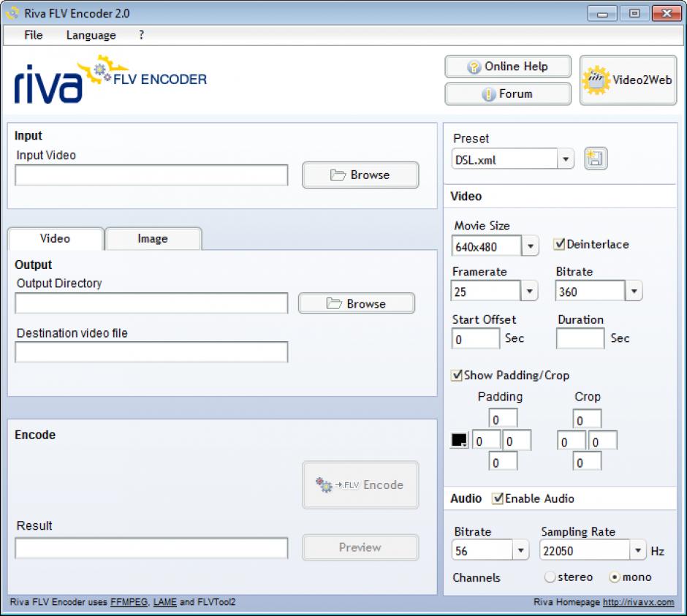Select the stereo channel option
The height and width of the screenshot is (616, 687).
[x=550, y=577]
